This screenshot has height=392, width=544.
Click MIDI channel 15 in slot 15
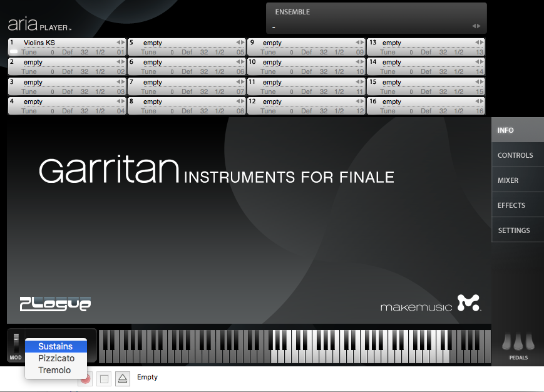(480, 92)
